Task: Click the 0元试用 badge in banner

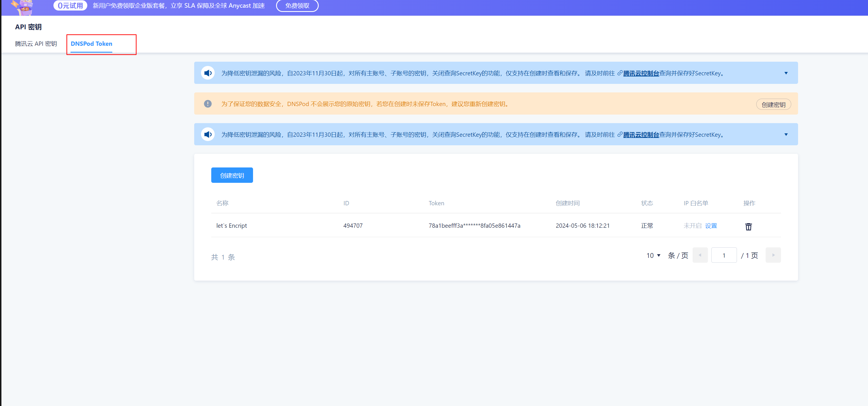Action: coord(70,6)
